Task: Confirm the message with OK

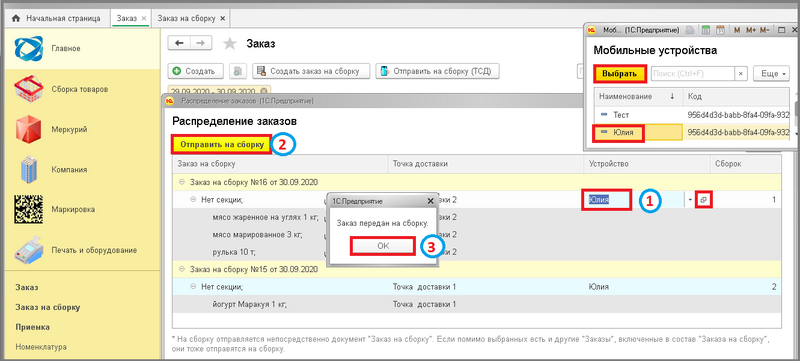Action: [383, 245]
